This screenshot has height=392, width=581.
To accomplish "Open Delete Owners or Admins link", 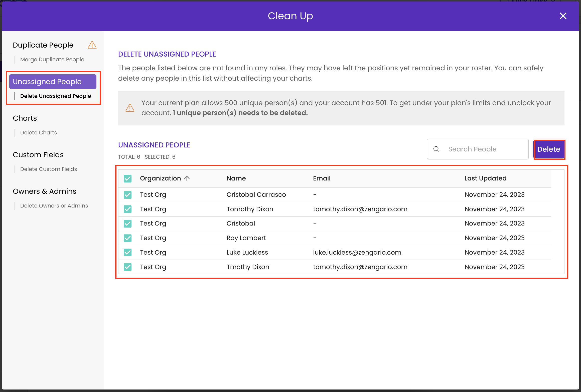I will pos(54,206).
